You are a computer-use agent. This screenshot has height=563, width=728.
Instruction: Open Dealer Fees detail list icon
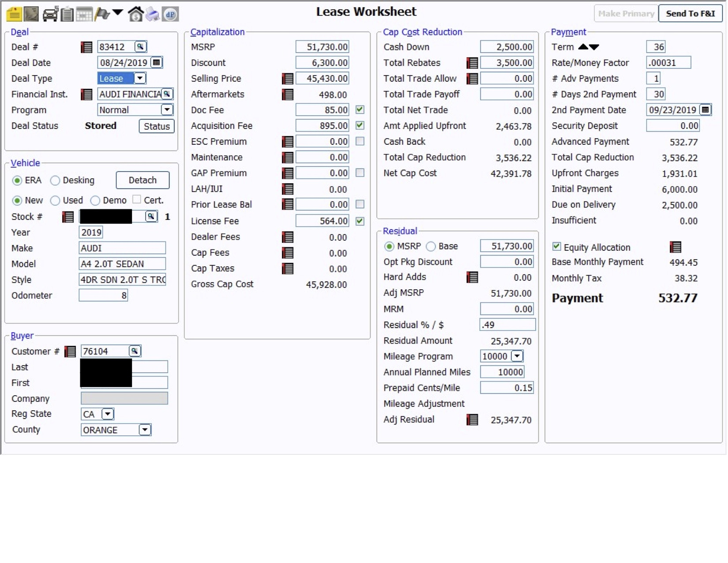tap(288, 237)
